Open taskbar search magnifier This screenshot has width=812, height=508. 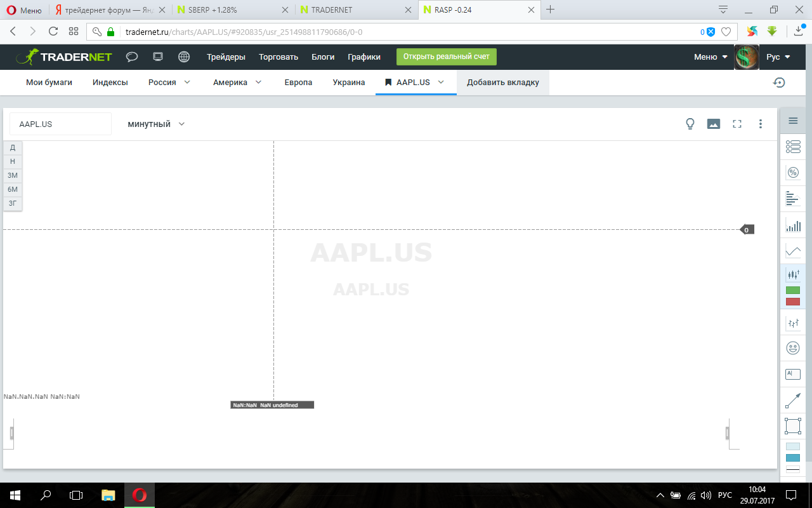click(x=46, y=495)
